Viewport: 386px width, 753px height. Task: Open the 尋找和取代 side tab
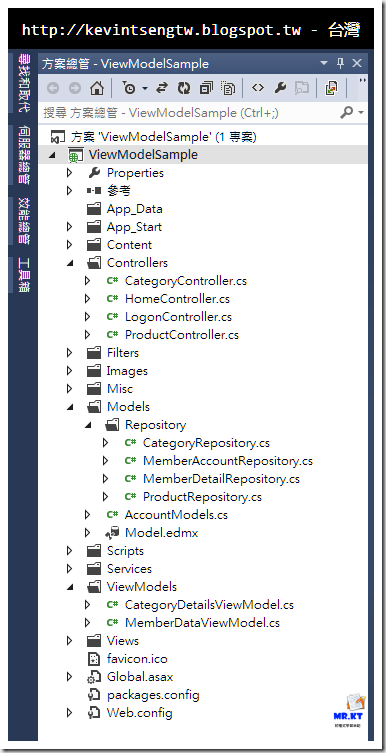(23, 83)
